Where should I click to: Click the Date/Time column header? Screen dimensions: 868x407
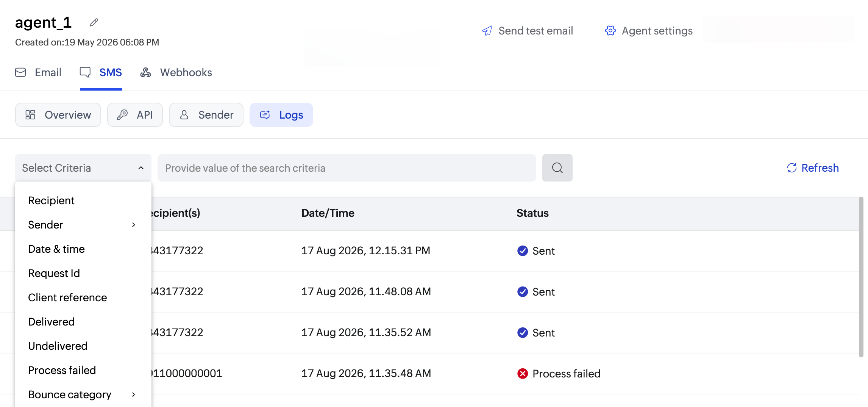[328, 213]
